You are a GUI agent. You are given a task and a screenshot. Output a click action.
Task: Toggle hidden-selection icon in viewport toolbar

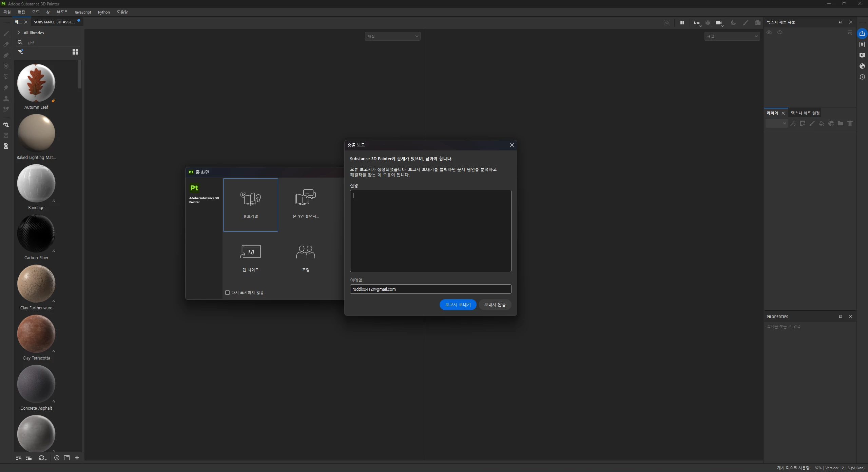pos(667,23)
